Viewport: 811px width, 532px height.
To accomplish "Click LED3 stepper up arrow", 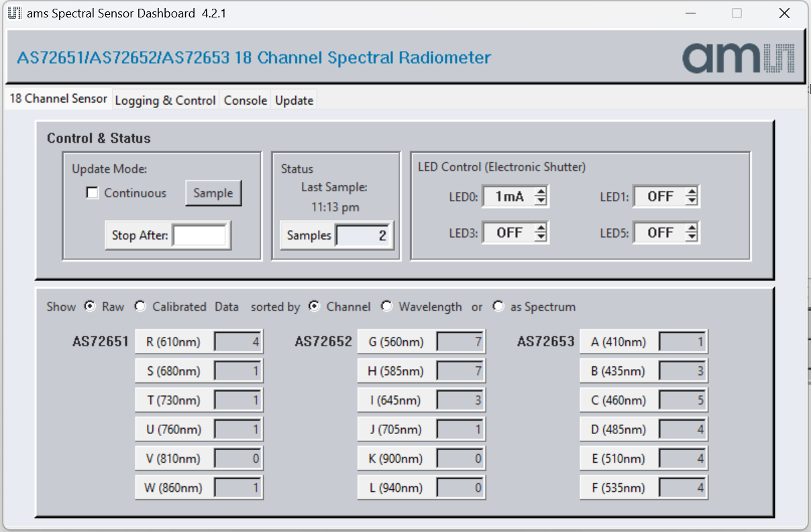I will tap(541, 228).
